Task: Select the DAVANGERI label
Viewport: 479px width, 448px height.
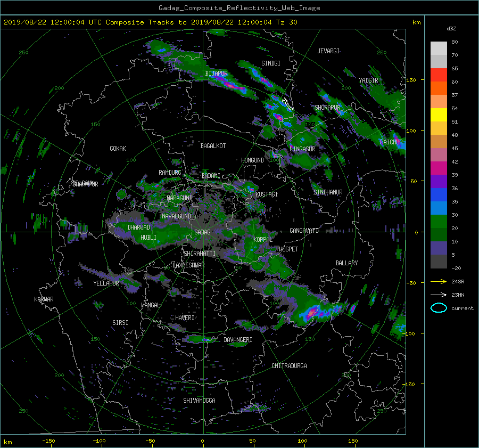Action: (238, 340)
